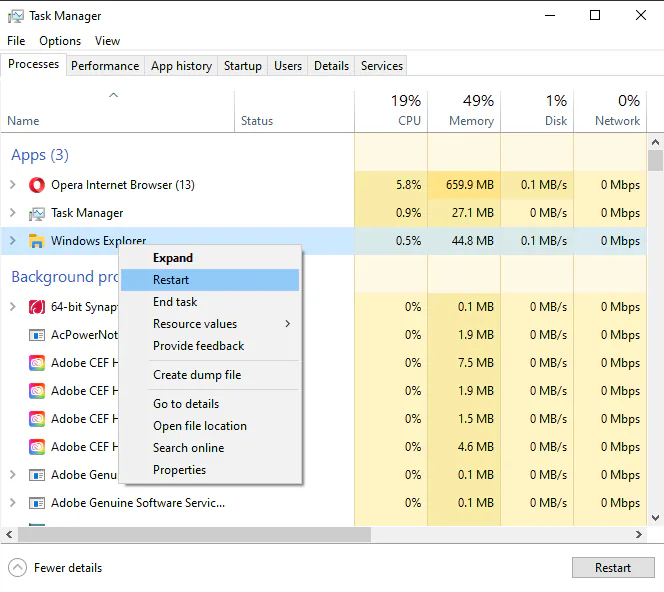Viewport: 664px width, 592px height.
Task: Choose Open file location in context menu
Action: 210,426
